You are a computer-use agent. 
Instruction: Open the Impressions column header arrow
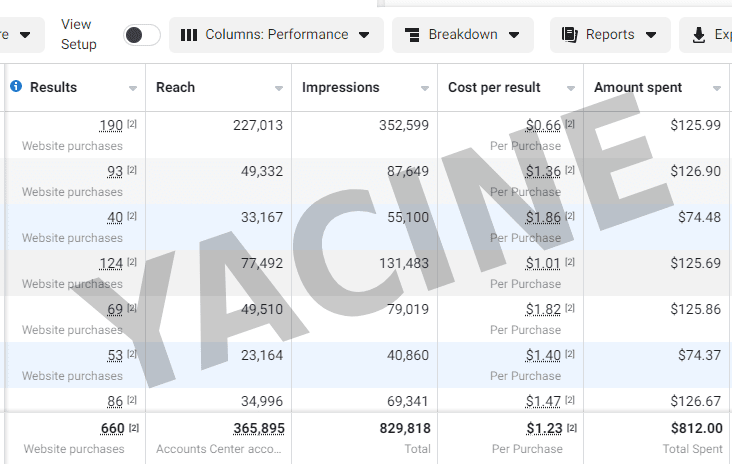click(x=425, y=88)
